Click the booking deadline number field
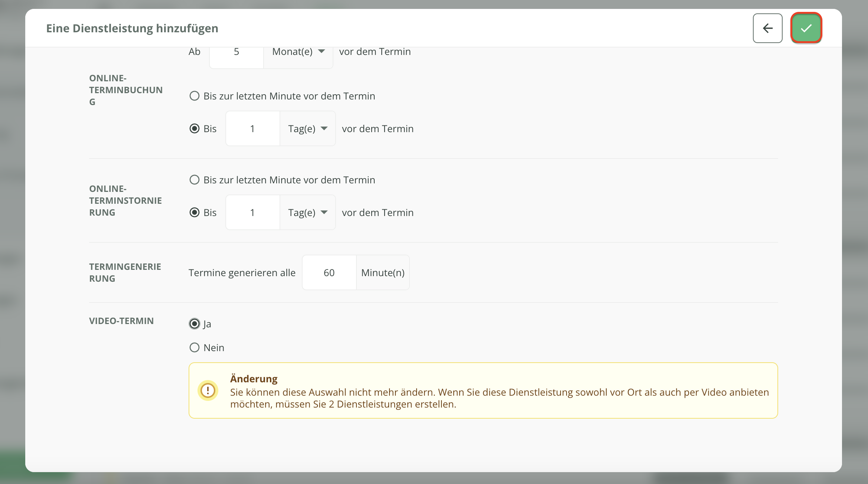Image resolution: width=868 pixels, height=484 pixels. [252, 129]
